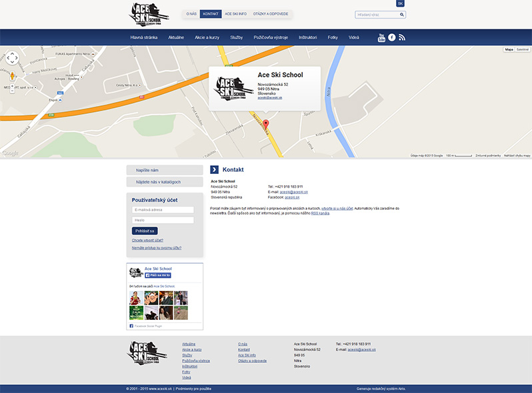Click the Facebook Social Plugin icon
This screenshot has height=393, width=532.
pos(131,326)
